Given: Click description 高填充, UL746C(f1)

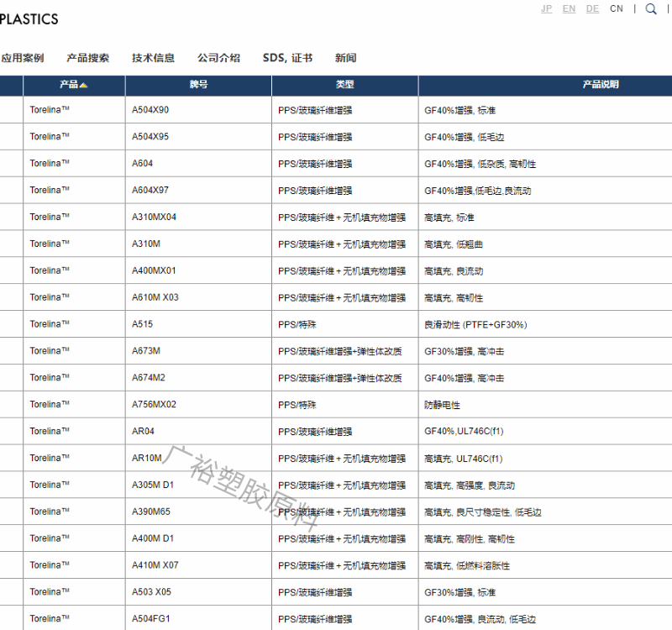Looking at the screenshot, I should [x=464, y=459].
